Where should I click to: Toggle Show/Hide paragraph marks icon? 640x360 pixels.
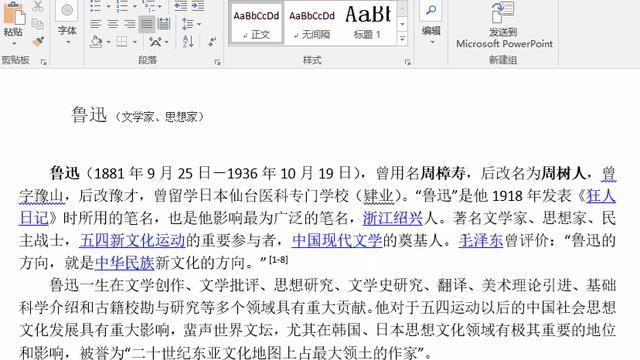212,42
